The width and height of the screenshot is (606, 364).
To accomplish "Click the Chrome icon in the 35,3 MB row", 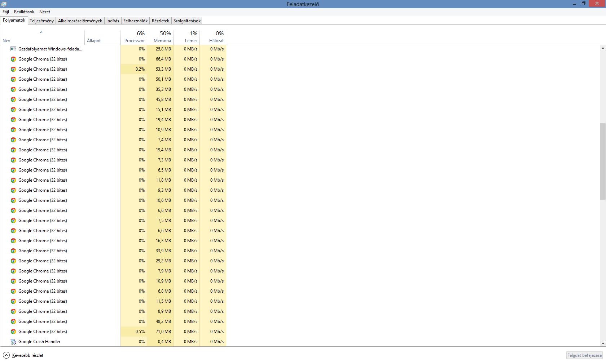I will 13,89.
